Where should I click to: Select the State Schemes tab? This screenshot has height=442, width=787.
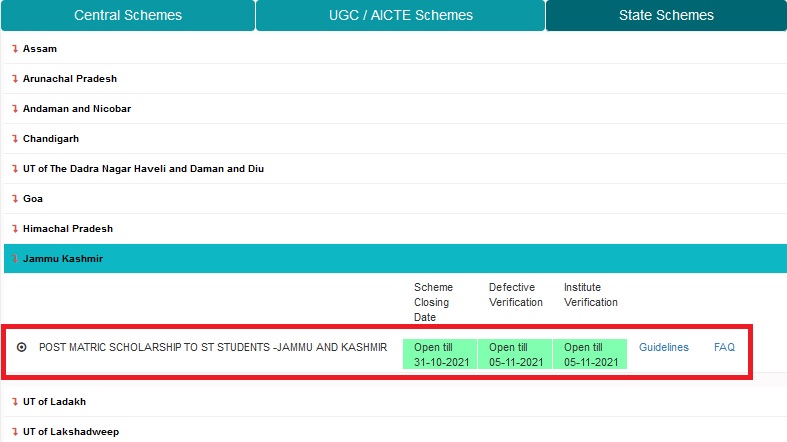pyautogui.click(x=666, y=16)
